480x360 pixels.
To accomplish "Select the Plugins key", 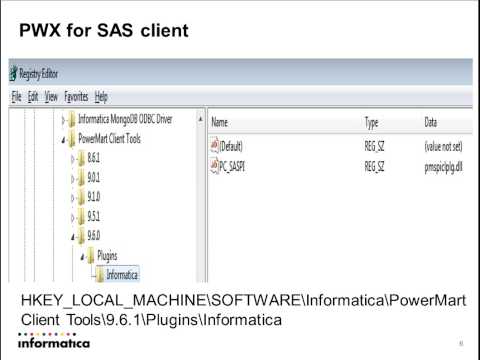I will [x=107, y=256].
